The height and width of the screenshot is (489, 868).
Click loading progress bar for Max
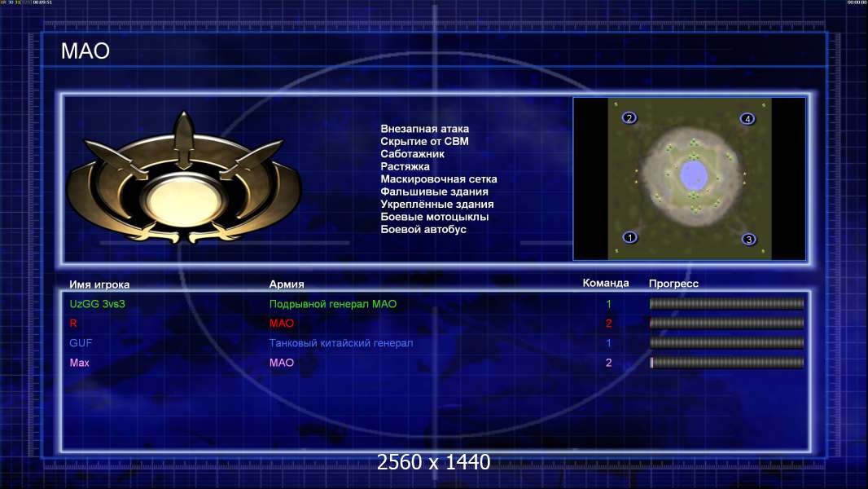pos(727,363)
